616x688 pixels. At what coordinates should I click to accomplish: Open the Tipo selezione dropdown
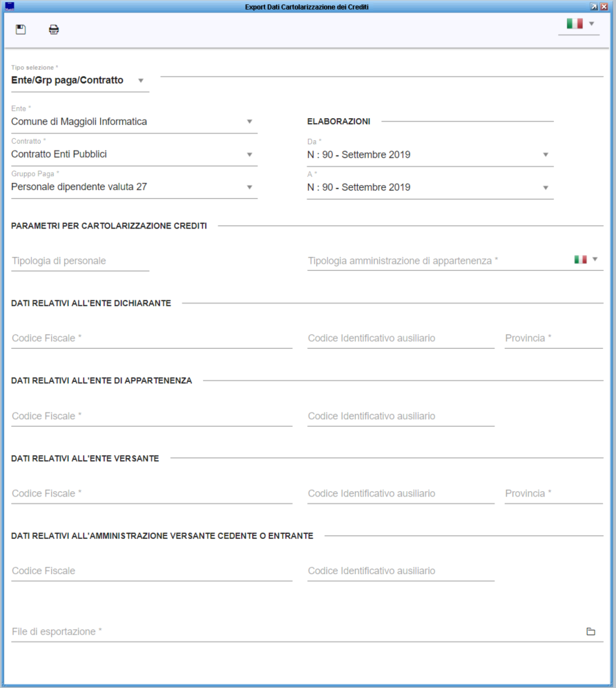(x=141, y=80)
